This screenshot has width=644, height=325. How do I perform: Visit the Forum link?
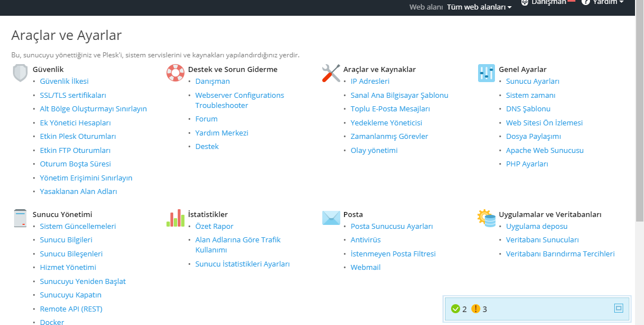pyautogui.click(x=206, y=119)
